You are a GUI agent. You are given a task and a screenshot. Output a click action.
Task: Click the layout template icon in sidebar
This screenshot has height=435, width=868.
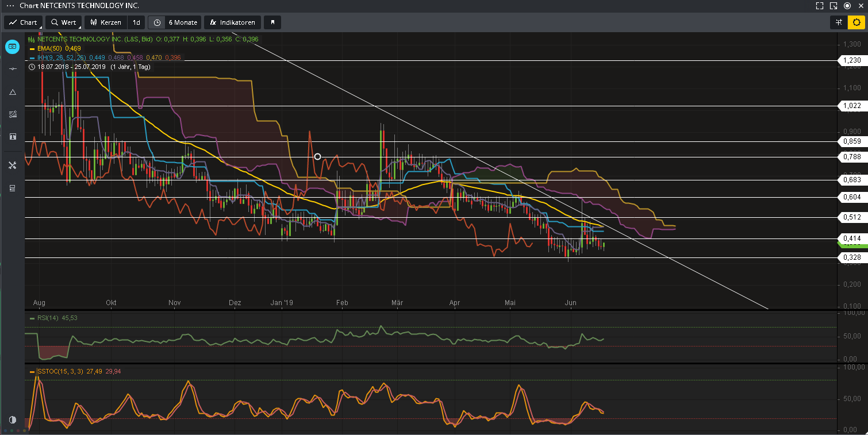(x=13, y=188)
